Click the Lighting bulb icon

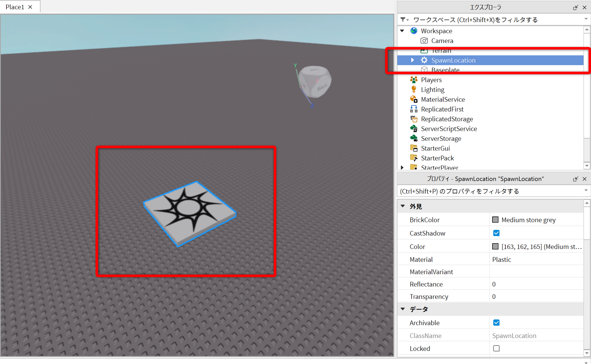tap(414, 89)
